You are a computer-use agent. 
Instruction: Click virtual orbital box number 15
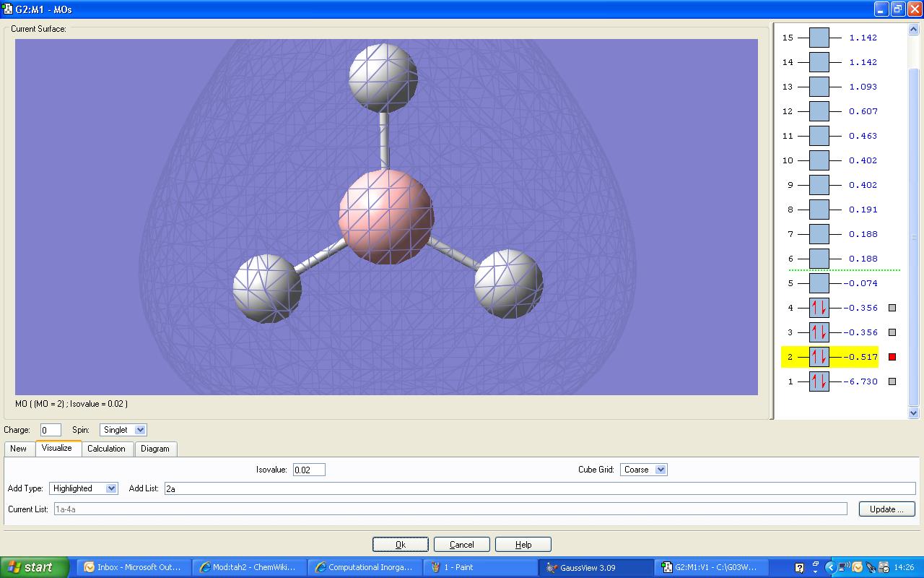click(x=819, y=38)
